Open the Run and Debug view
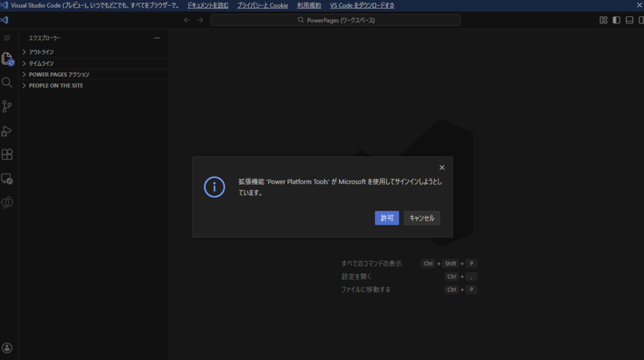This screenshot has width=644, height=360. pyautogui.click(x=7, y=131)
